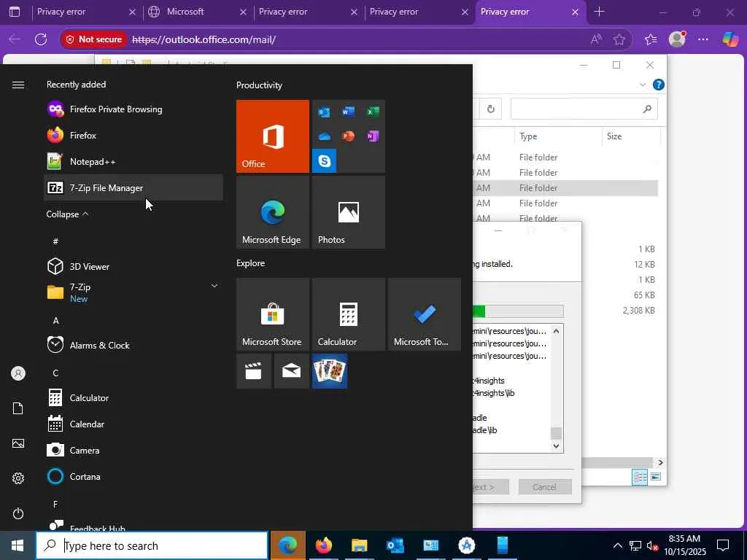Collapse the Recently added list
The image size is (747, 560).
pyautogui.click(x=67, y=214)
